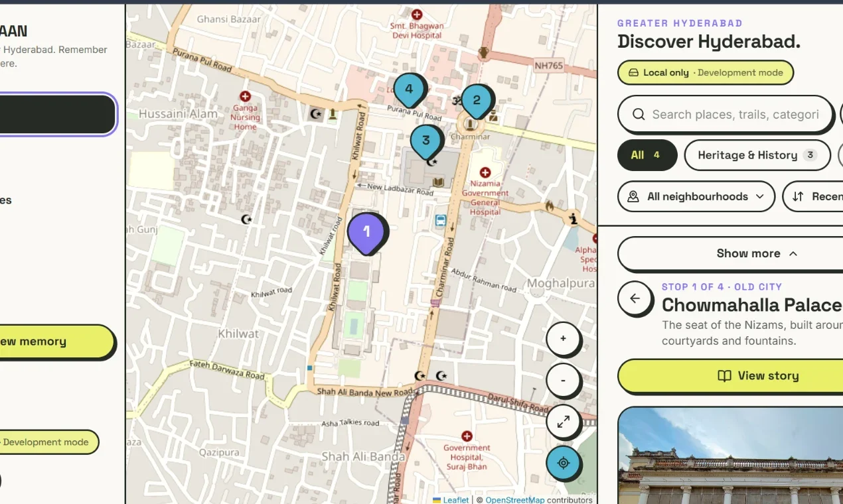Click the search places input field
This screenshot has width=843, height=504.
[x=725, y=115]
